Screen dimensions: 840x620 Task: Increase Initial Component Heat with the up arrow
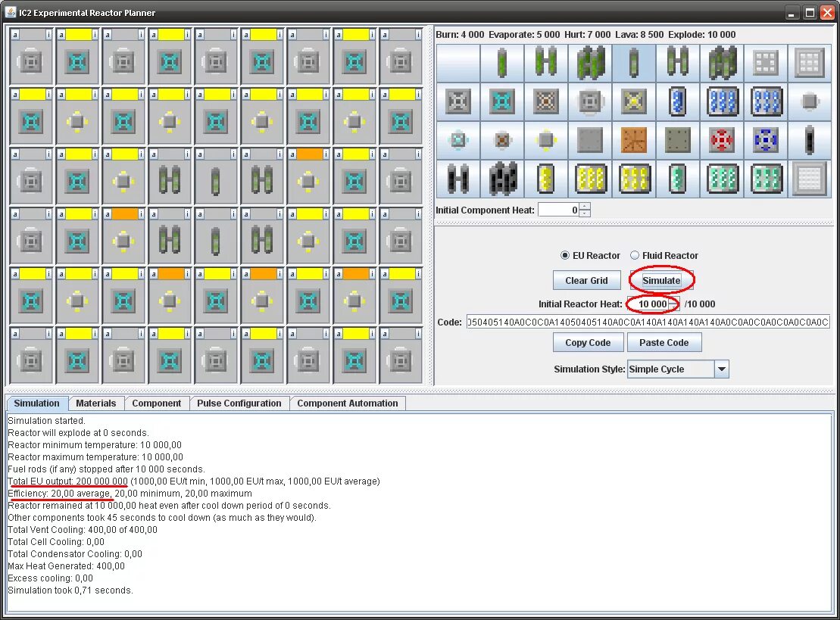pos(585,206)
